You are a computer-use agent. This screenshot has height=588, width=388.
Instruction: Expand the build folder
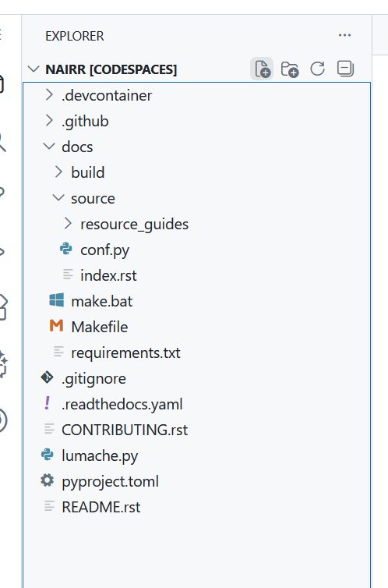tap(196, 172)
